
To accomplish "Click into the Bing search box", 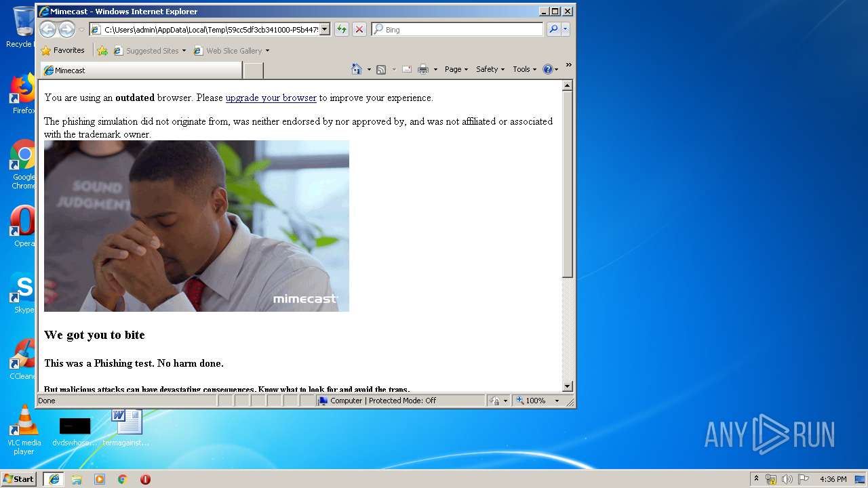I will 463,29.
